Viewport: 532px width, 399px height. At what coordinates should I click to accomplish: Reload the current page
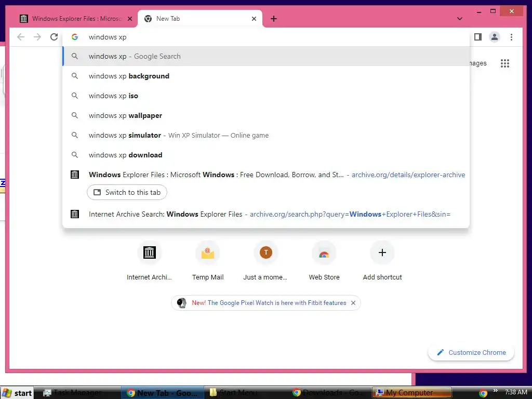pos(54,37)
